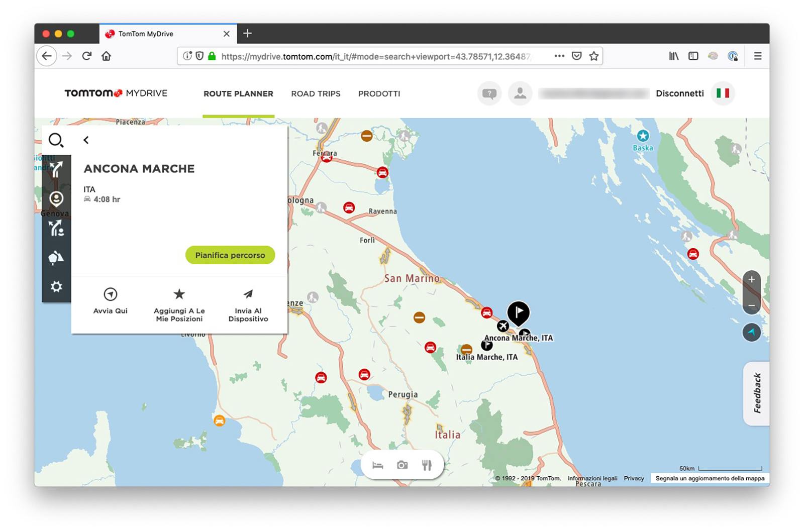Show hotels using the bed icon
Image resolution: width=804 pixels, height=532 pixels.
[x=378, y=465]
